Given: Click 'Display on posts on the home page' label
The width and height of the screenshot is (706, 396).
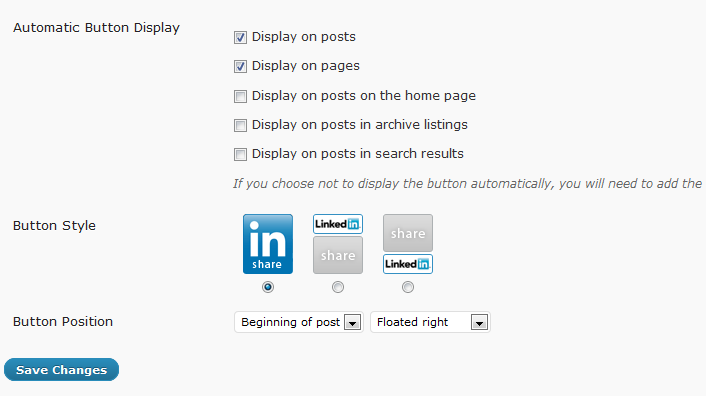Looking at the screenshot, I should pos(364,96).
